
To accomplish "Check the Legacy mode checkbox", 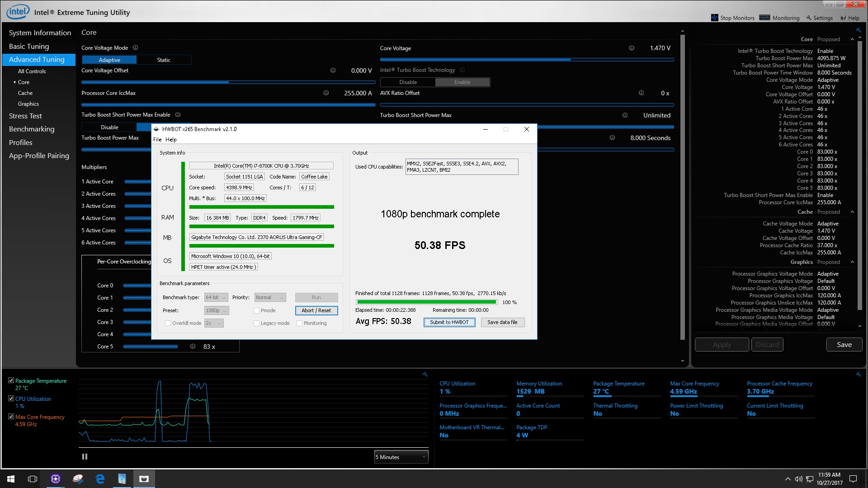I will coord(257,323).
